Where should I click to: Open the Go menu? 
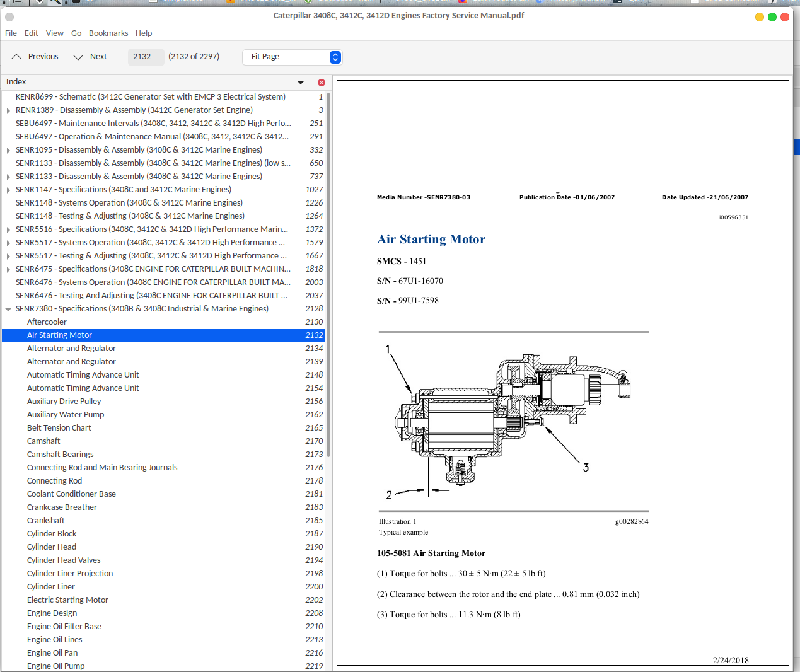76,33
